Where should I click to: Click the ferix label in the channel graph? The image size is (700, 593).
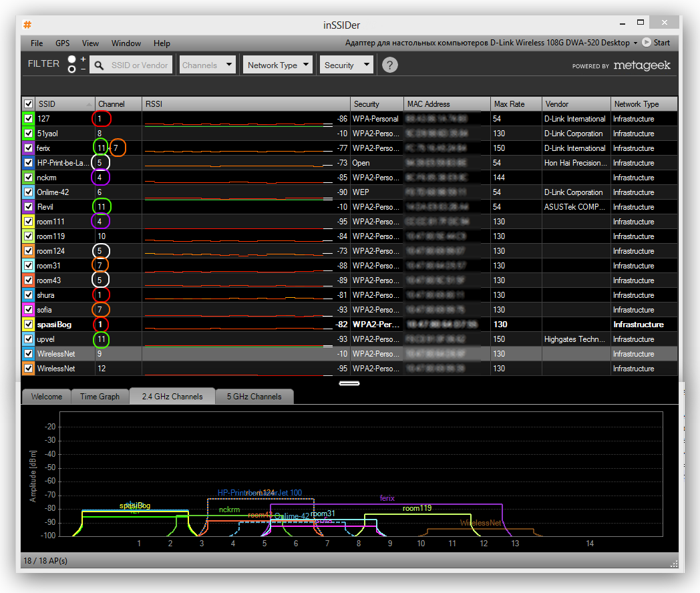[387, 498]
